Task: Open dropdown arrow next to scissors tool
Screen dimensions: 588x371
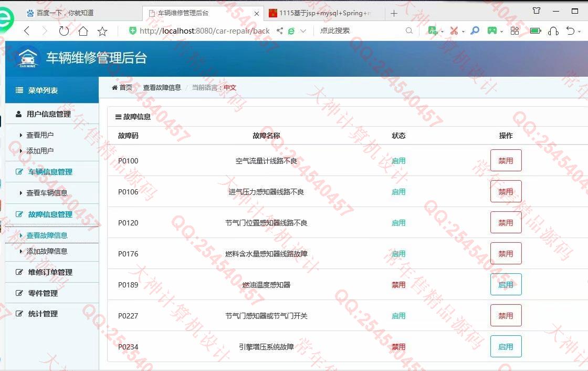Action: pos(463,32)
